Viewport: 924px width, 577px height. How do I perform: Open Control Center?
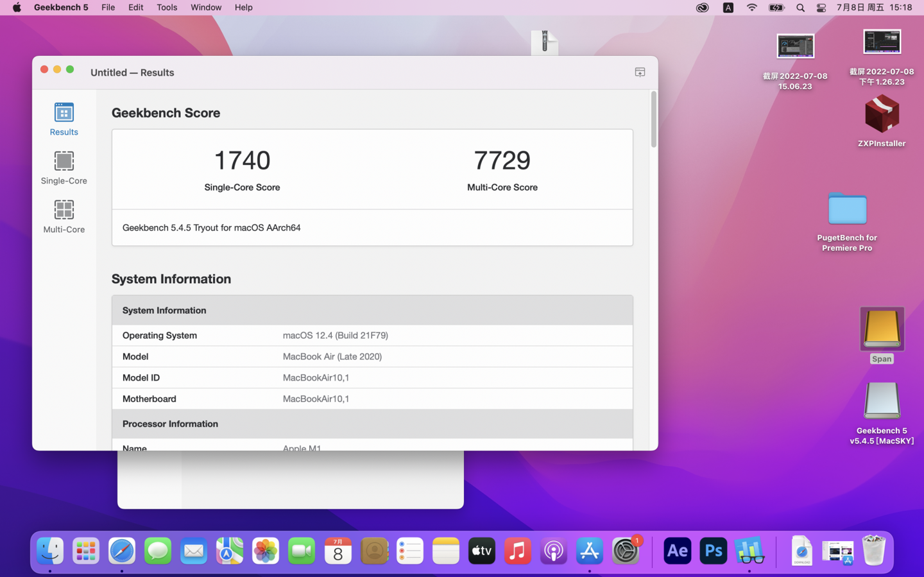point(821,8)
